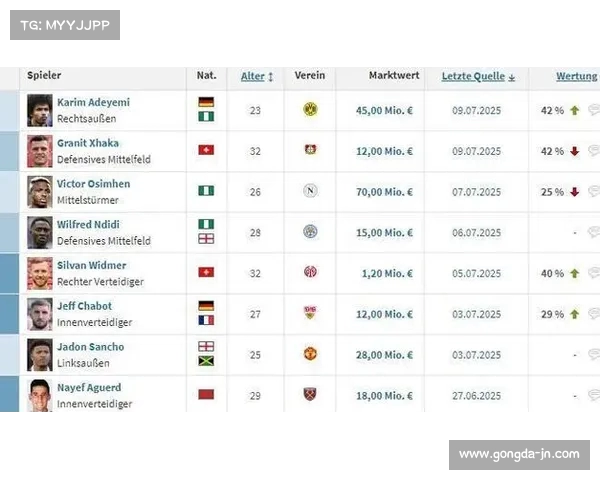
Task: Sort by Wertung column header
Action: coord(577,77)
